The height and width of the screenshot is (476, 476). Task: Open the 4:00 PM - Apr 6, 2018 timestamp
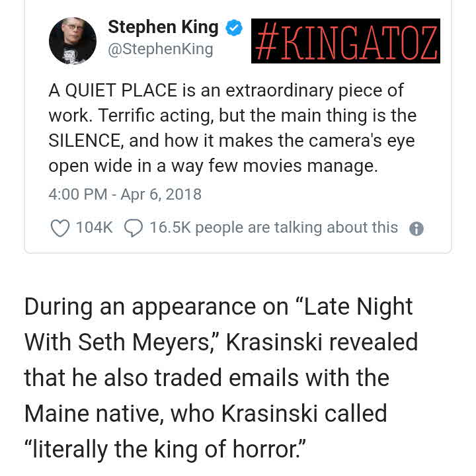pos(125,194)
